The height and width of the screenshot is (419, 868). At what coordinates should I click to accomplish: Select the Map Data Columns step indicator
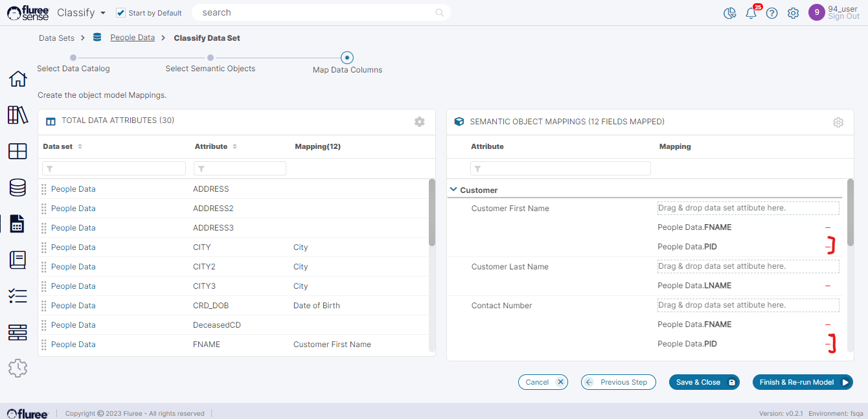tap(347, 58)
